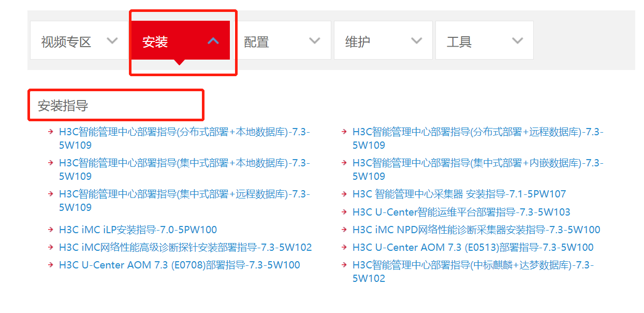Open 分布式部署+远程数据库 deployment guide link
This screenshot has height=313, width=644.
(478, 138)
